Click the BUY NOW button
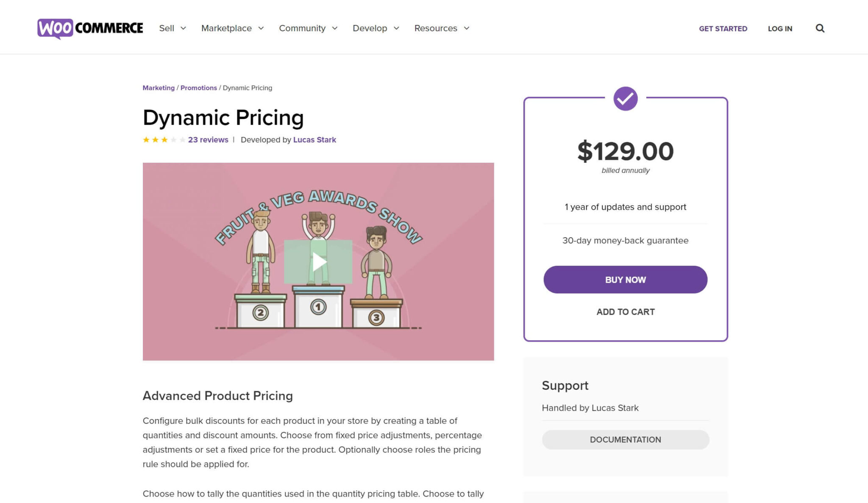The width and height of the screenshot is (868, 503). pos(625,280)
